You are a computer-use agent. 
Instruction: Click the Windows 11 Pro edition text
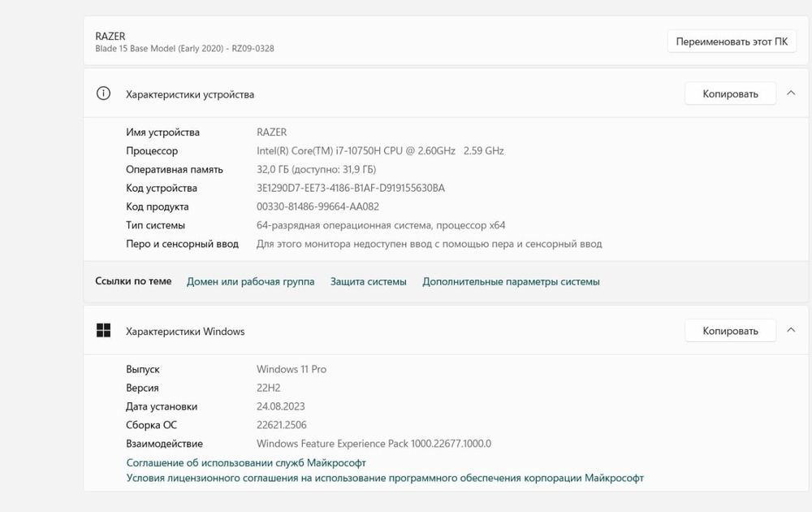click(x=291, y=369)
